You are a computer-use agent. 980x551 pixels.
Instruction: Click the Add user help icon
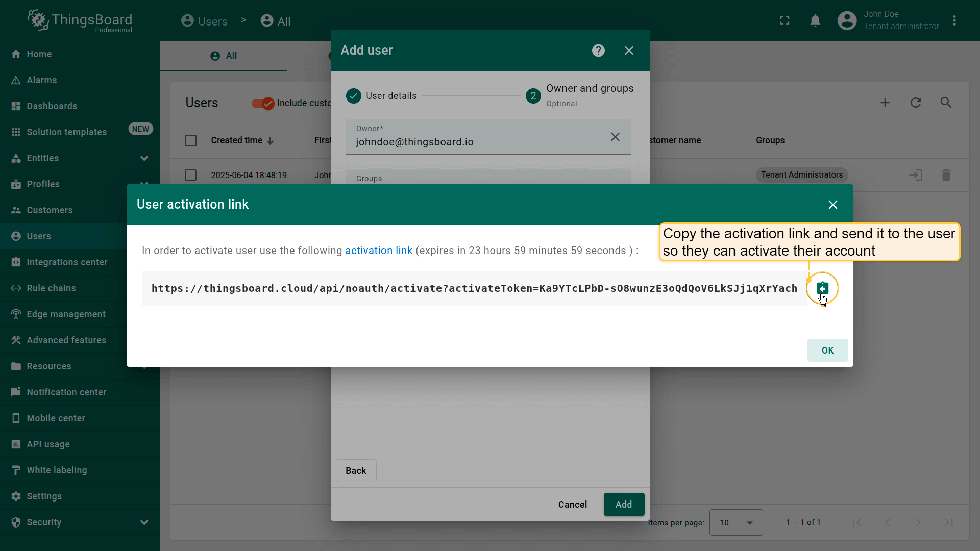[598, 51]
